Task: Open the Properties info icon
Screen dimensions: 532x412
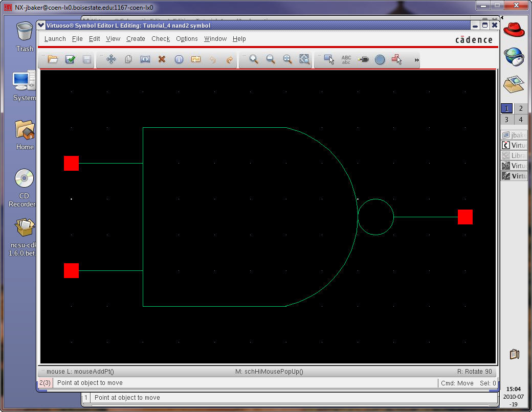Action: (x=179, y=60)
